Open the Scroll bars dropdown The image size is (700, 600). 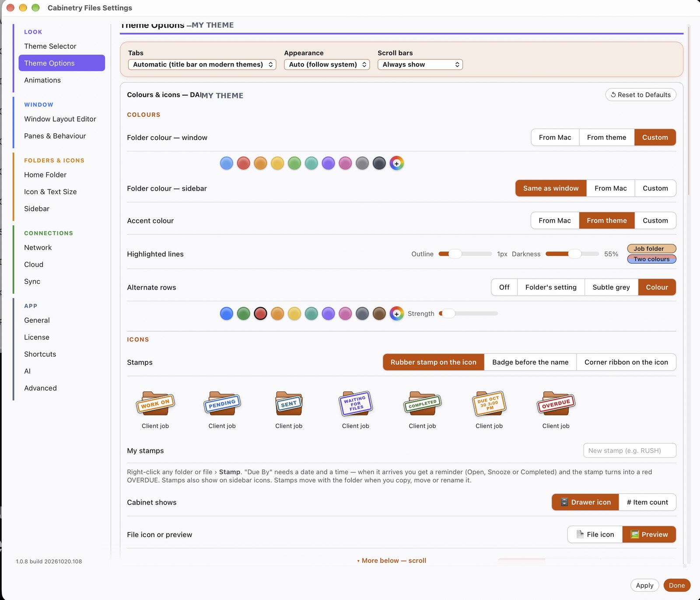(420, 64)
